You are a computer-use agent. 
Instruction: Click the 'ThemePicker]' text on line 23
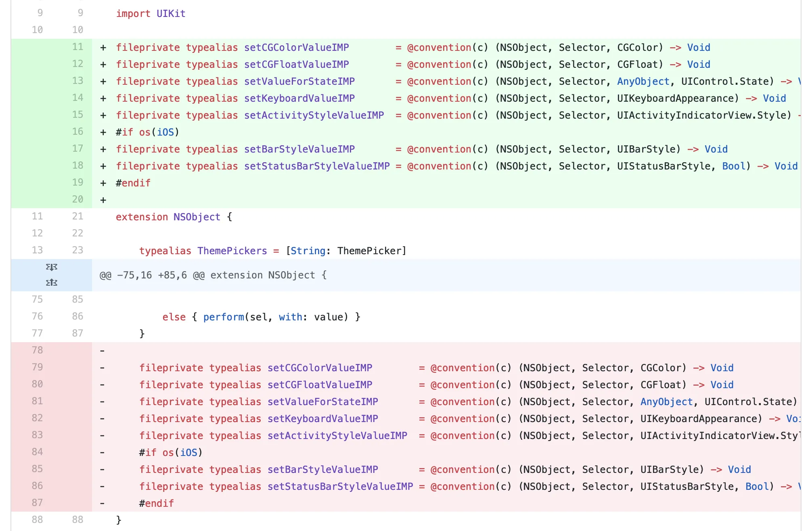click(x=372, y=251)
